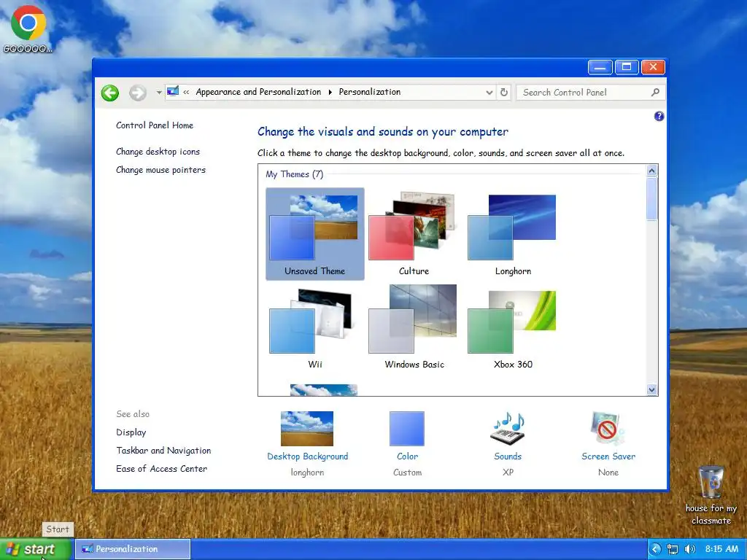
Task: Select the Xbox 360 theme
Action: (x=513, y=327)
